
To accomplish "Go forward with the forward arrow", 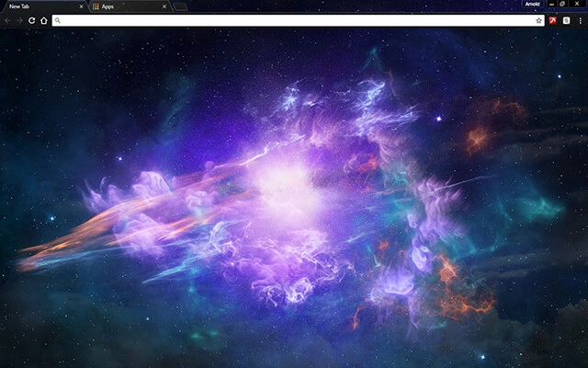I will click(19, 20).
